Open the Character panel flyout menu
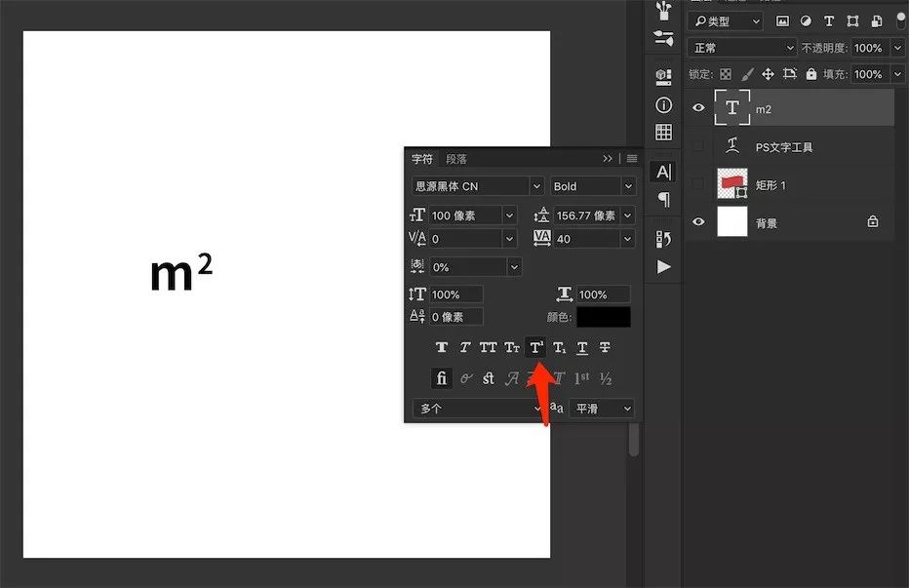 tap(631, 158)
